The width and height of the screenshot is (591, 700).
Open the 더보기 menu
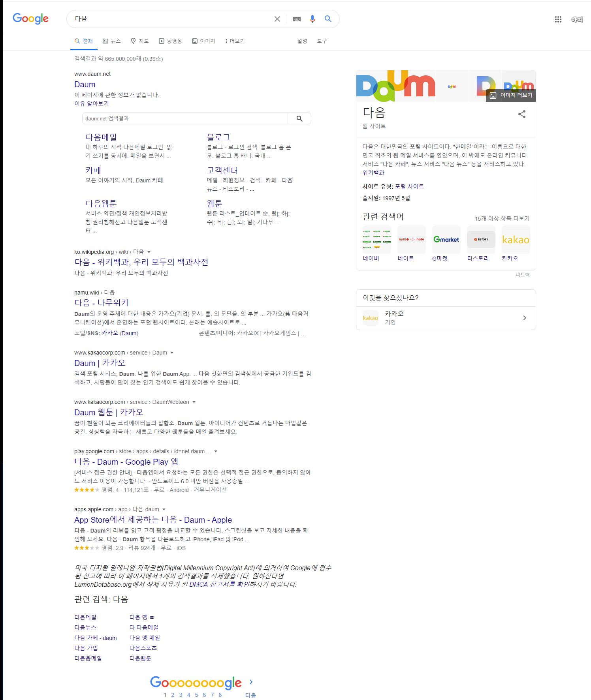coord(235,41)
